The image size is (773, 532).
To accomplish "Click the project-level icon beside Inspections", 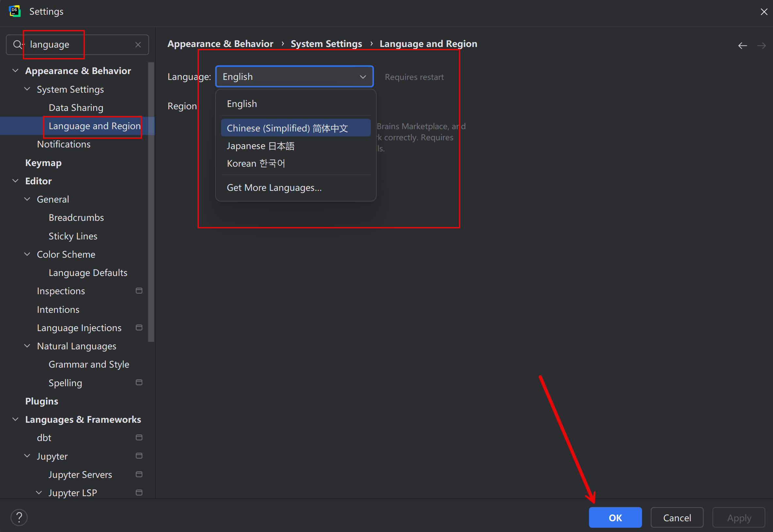I will pos(139,291).
